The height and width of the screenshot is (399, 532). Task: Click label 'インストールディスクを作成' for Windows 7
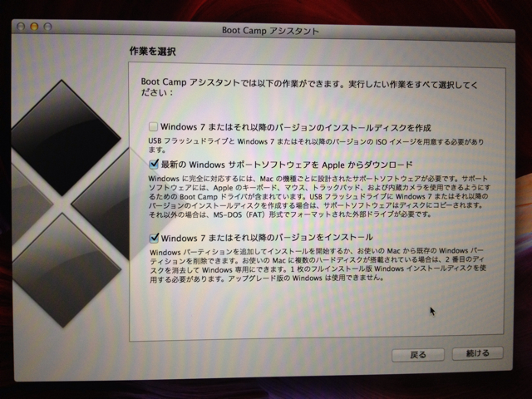296,127
